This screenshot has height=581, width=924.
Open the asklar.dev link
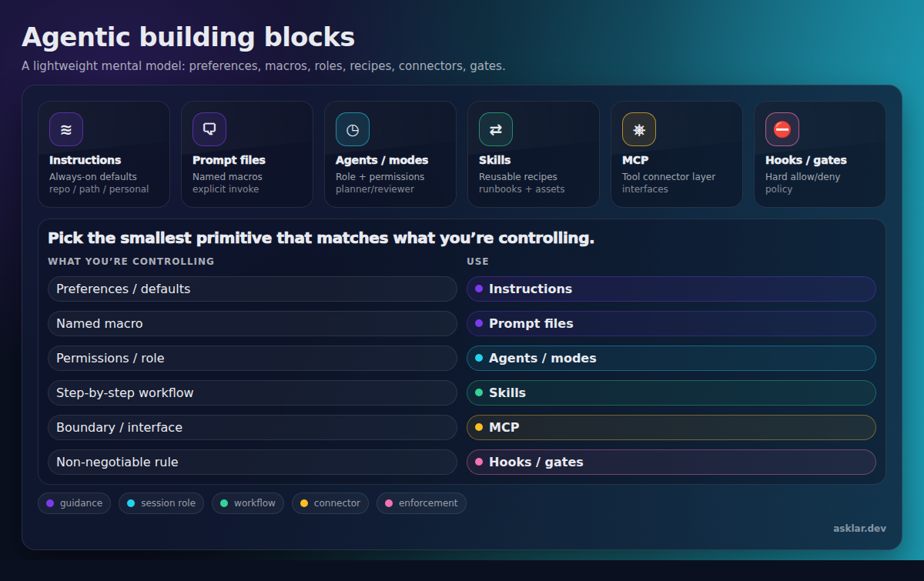(859, 528)
